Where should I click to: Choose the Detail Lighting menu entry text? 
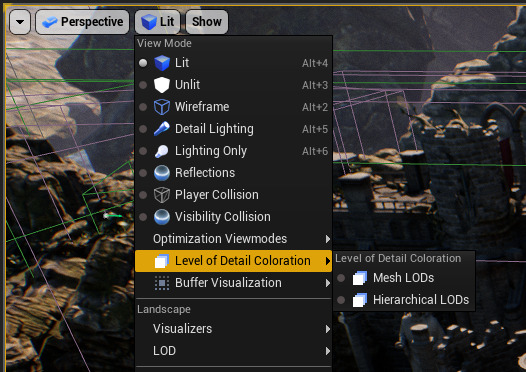(x=214, y=129)
